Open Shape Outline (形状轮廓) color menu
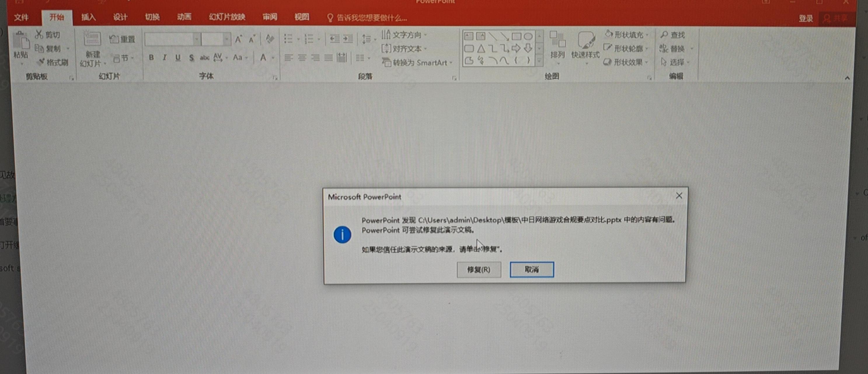This screenshot has width=868, height=374. (626, 48)
